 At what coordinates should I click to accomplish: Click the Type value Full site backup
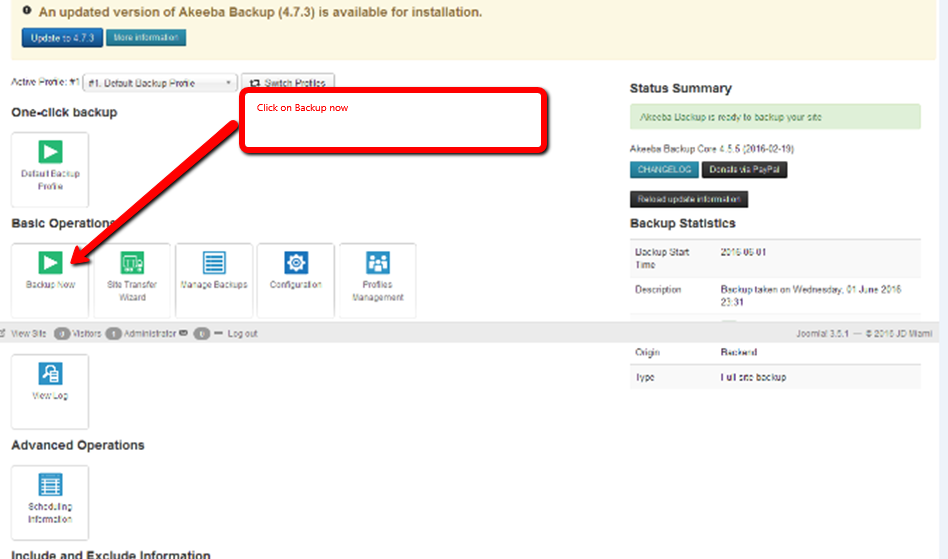tap(753, 377)
